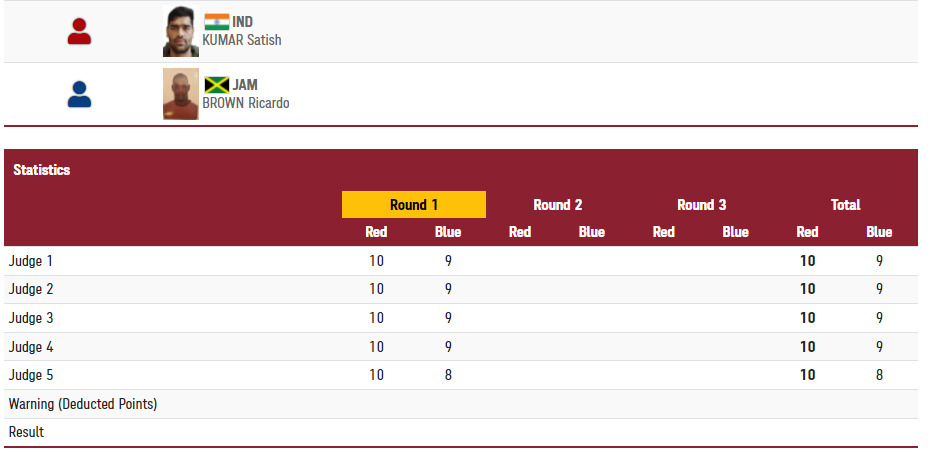Click the IND country code text
932x452 pixels.
coord(243,22)
